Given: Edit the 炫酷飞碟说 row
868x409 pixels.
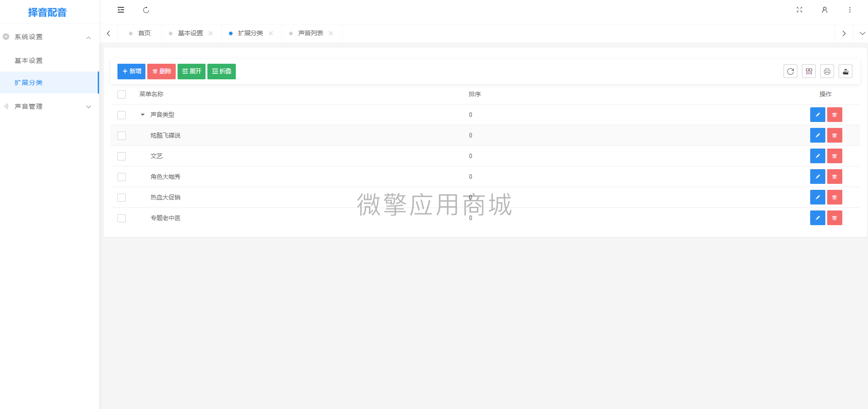Looking at the screenshot, I should [x=818, y=135].
